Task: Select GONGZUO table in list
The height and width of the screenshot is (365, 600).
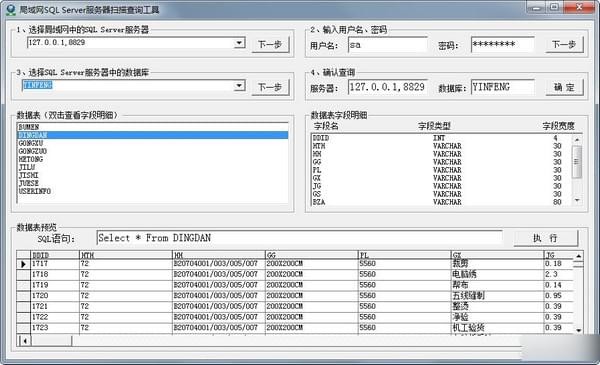Action: tap(153, 151)
